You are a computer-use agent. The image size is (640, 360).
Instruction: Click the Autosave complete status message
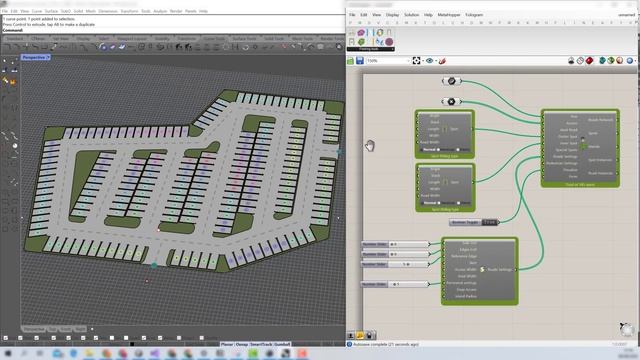(x=386, y=344)
